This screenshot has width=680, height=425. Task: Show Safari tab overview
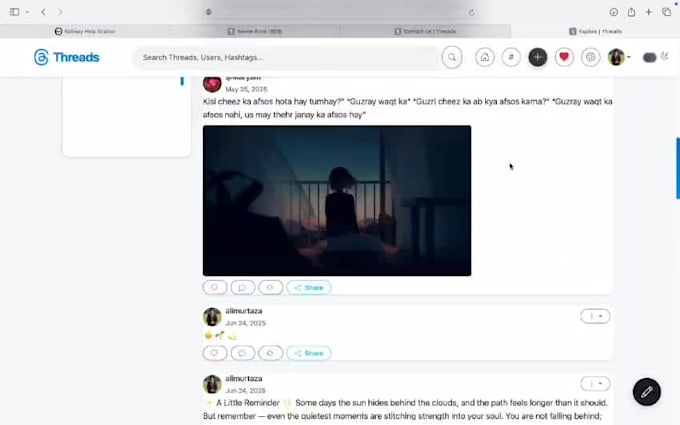point(667,12)
